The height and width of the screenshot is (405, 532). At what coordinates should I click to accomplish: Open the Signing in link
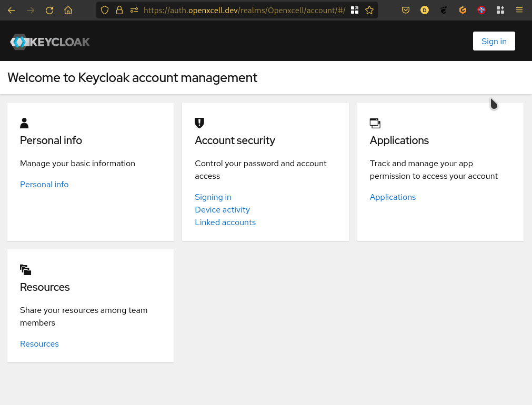(213, 197)
